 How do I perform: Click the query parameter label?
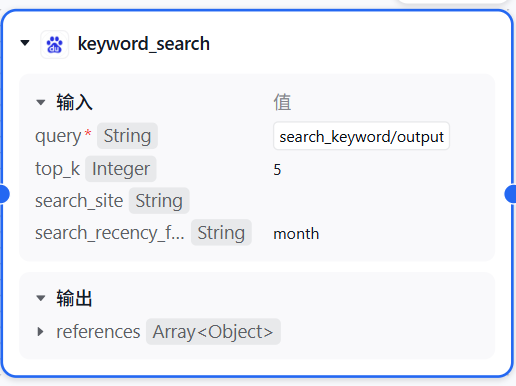pos(58,136)
